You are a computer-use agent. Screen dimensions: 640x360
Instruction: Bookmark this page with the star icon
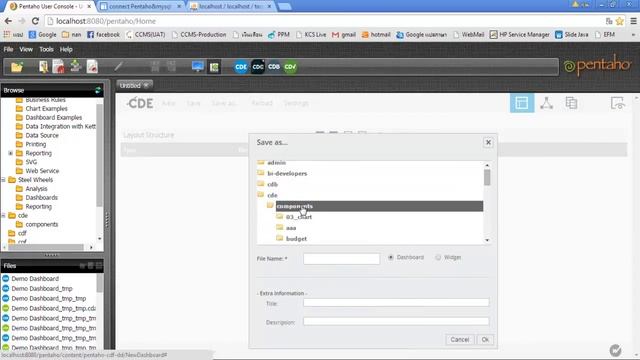click(x=619, y=21)
